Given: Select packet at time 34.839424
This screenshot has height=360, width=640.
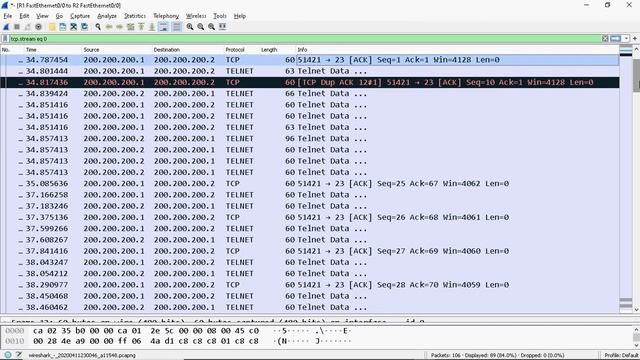Looking at the screenshot, I should (310, 94).
